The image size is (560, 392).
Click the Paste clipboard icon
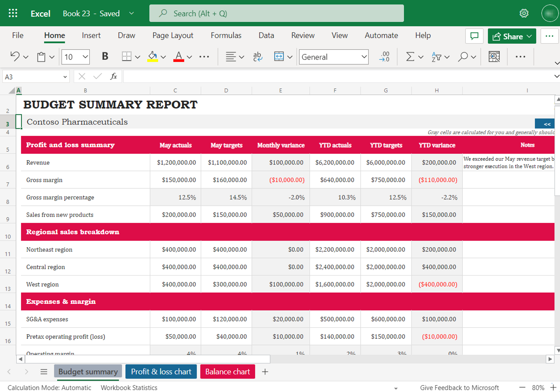click(x=41, y=57)
